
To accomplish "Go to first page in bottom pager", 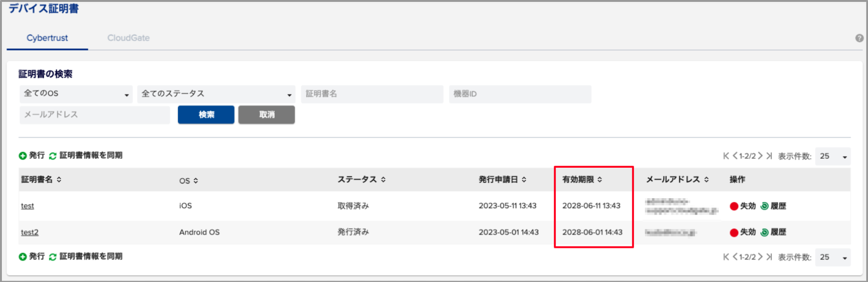I will (726, 257).
